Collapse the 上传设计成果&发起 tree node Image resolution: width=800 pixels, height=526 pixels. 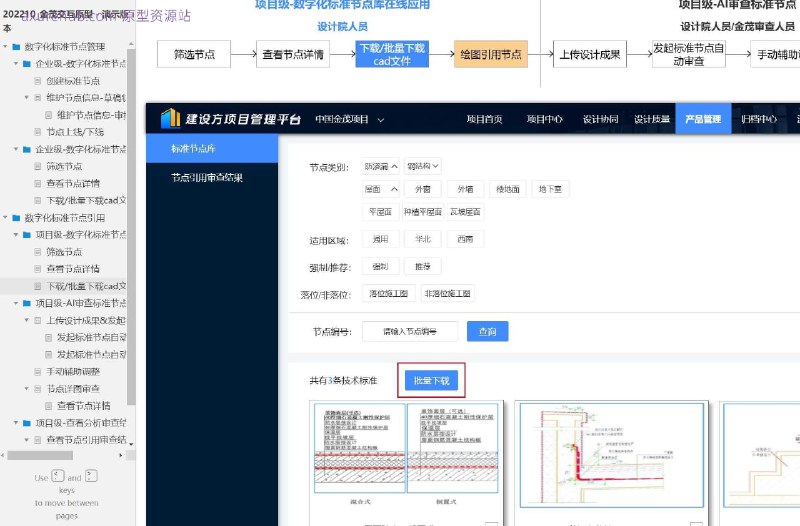pos(27,320)
